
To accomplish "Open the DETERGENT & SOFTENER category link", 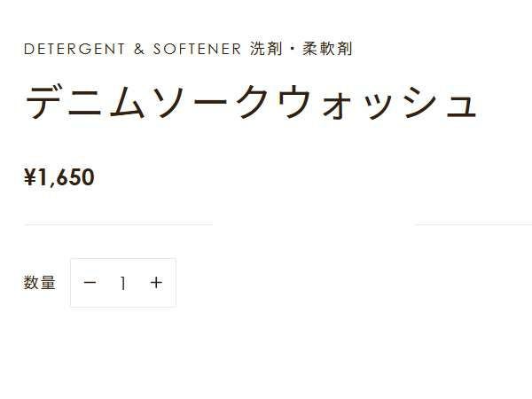I will tap(132, 49).
